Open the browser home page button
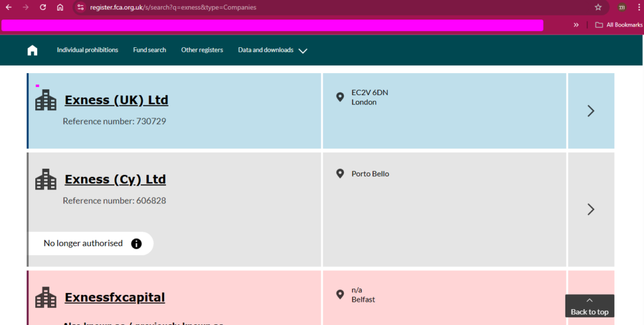 (60, 8)
